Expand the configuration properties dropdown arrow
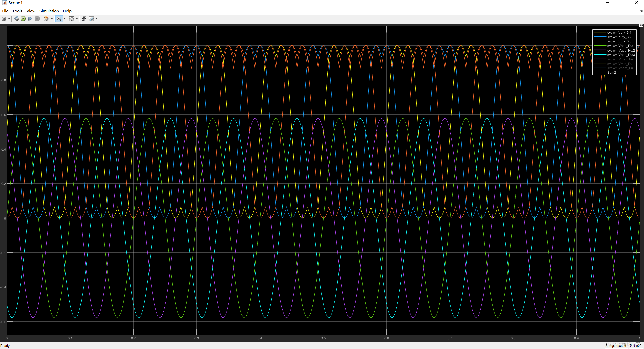This screenshot has height=349, width=644. (9, 19)
